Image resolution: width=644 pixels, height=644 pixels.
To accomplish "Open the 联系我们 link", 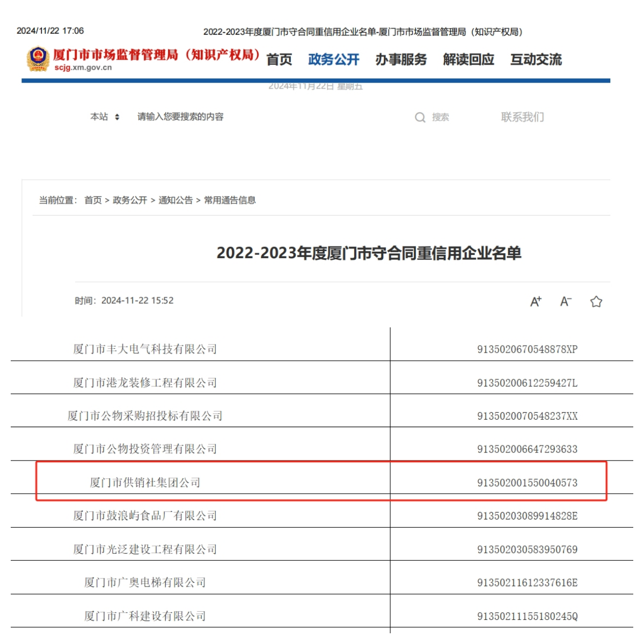I will point(523,117).
